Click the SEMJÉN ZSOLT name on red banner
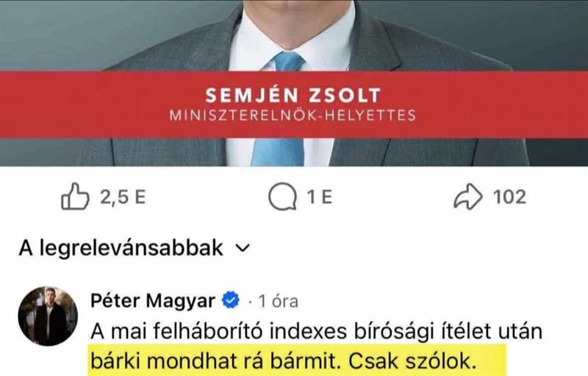The image size is (588, 376). point(293,95)
